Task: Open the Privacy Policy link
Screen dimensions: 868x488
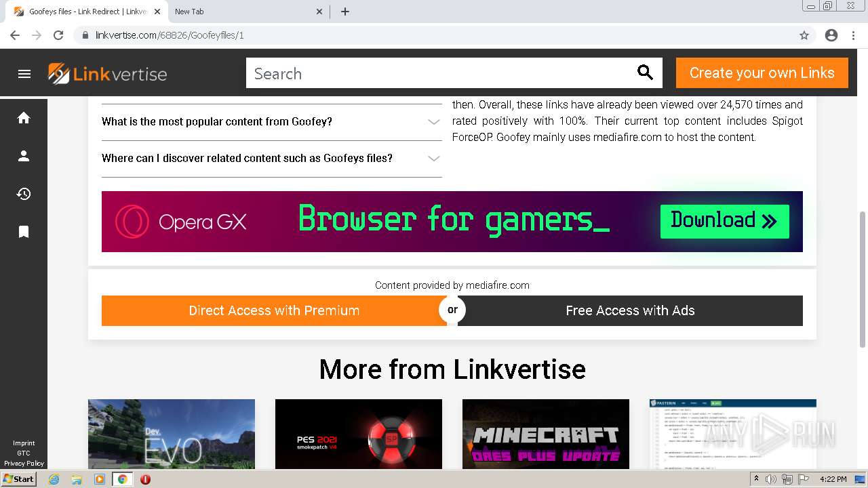Action: 24,464
